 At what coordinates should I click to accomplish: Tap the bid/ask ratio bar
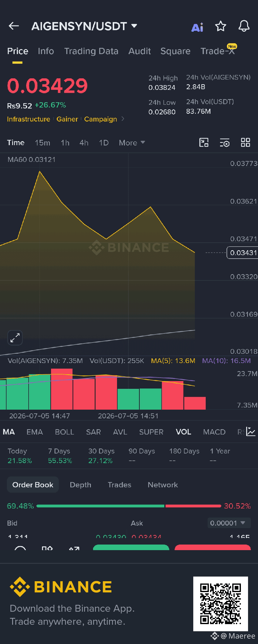(129, 506)
